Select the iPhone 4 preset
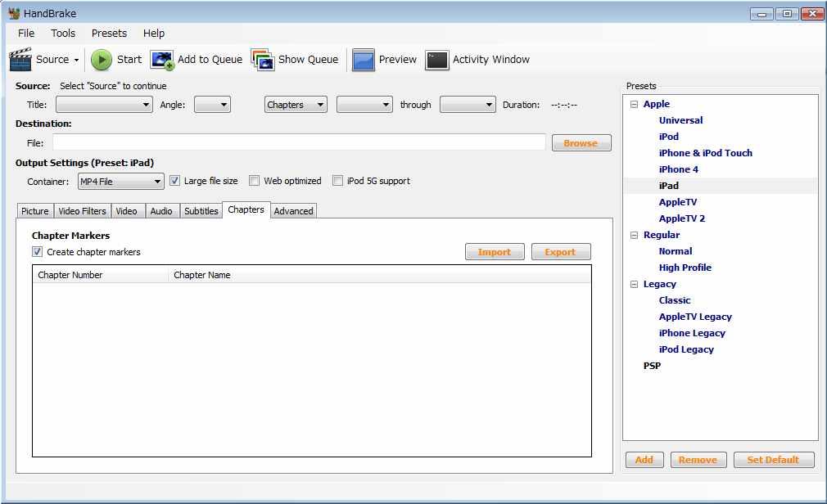Screen dimensions: 827x504 tap(678, 169)
